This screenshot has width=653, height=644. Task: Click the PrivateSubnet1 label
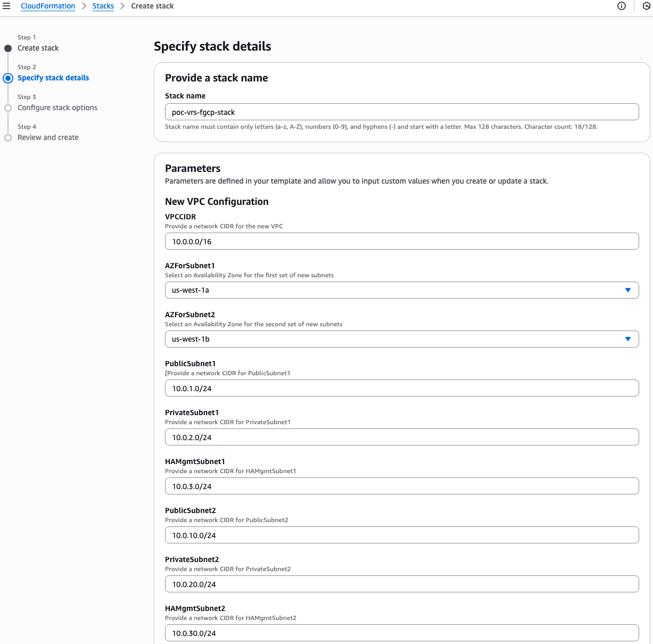click(192, 412)
